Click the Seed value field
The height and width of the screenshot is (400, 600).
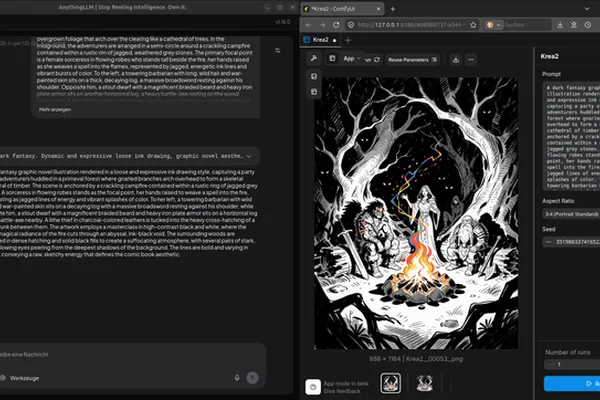(x=576, y=242)
